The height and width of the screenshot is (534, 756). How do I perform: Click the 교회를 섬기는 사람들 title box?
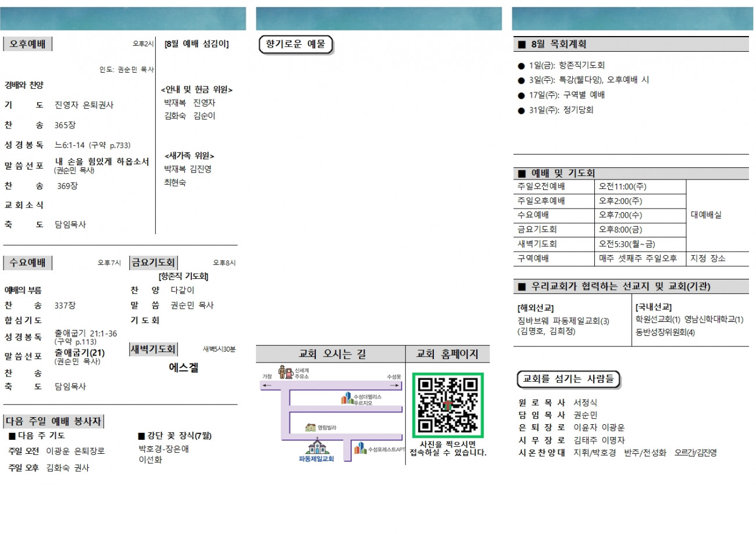click(569, 379)
